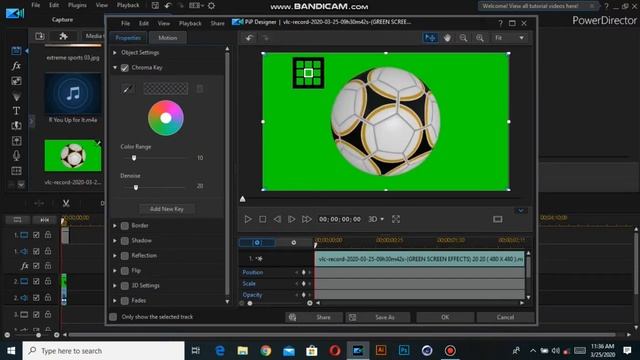
Task: Open the PiP objects room icon
Action: pos(16,81)
